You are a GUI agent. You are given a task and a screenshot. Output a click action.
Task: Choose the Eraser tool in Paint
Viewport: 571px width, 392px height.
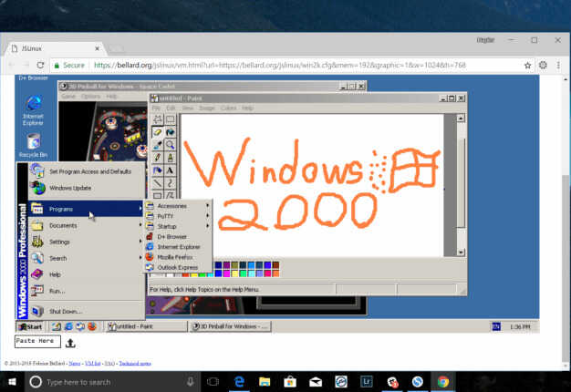tap(157, 132)
